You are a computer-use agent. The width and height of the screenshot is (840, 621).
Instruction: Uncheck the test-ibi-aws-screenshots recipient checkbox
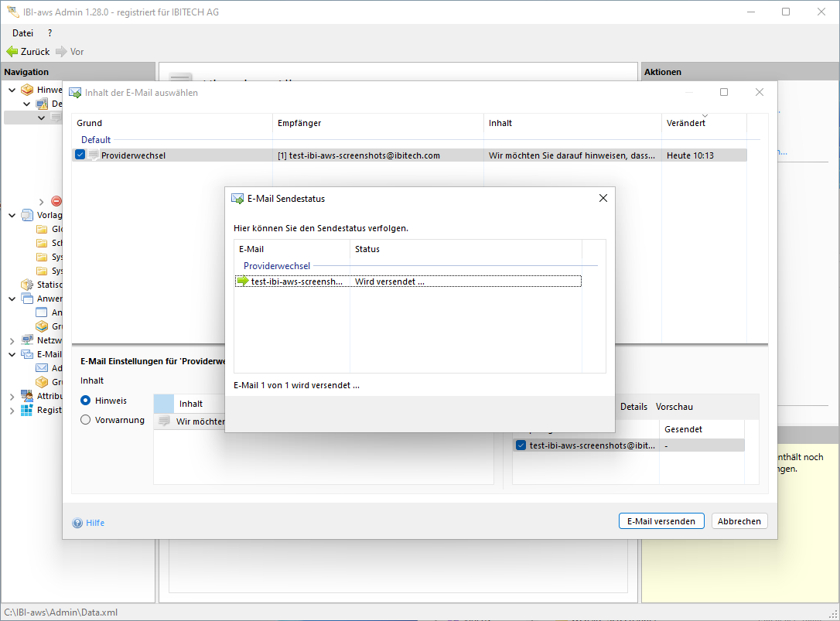pyautogui.click(x=521, y=445)
